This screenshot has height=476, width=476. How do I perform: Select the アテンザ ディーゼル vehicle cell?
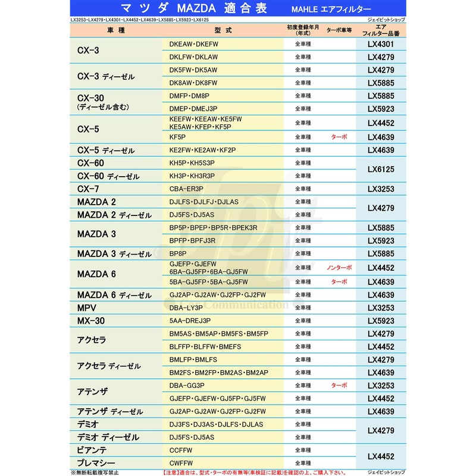(x=116, y=411)
